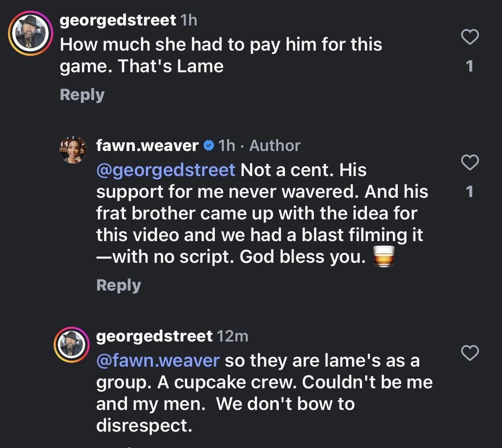This screenshot has width=502, height=448.
Task: Tap the whiskey glass emoji
Action: (383, 257)
